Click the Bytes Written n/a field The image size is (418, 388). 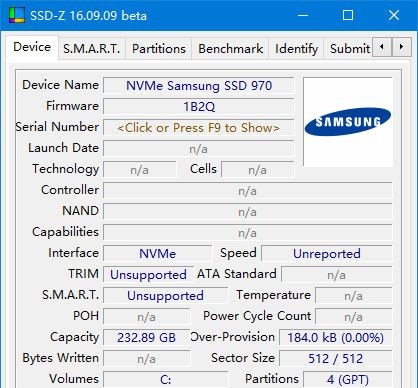(147, 359)
